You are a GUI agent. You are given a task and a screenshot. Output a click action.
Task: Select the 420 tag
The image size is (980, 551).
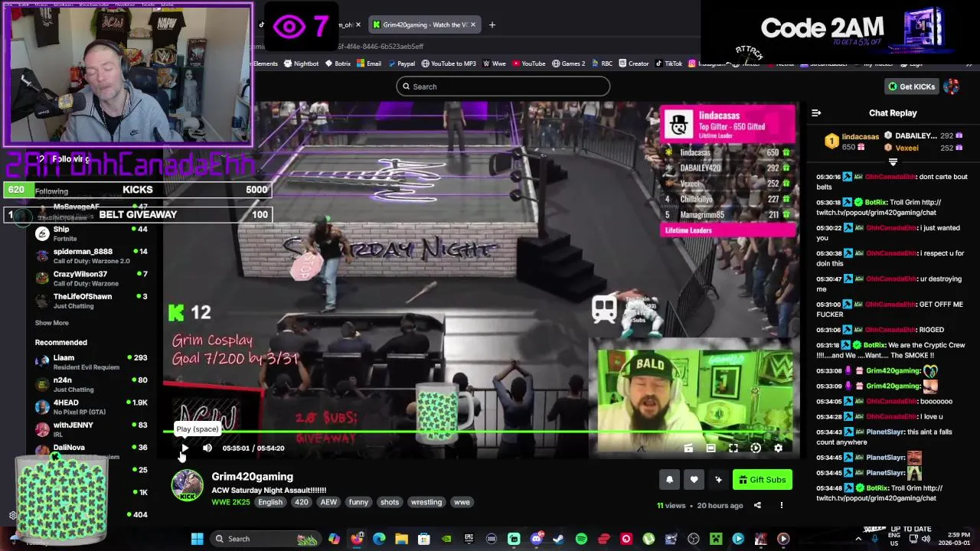pos(302,502)
